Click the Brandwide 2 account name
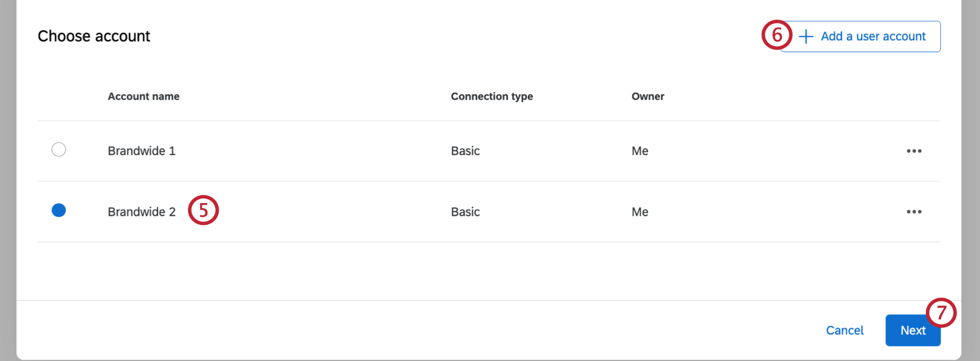Screen dimensions: 980x361 pyautogui.click(x=141, y=212)
